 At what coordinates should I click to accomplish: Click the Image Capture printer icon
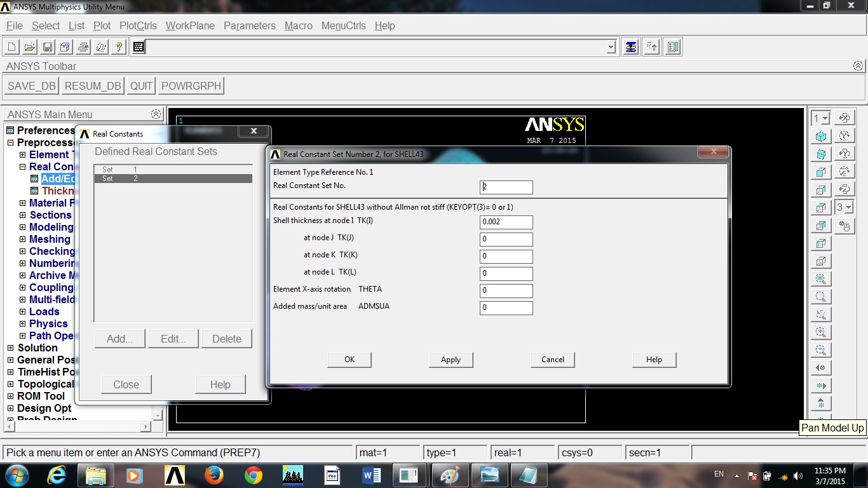83,47
